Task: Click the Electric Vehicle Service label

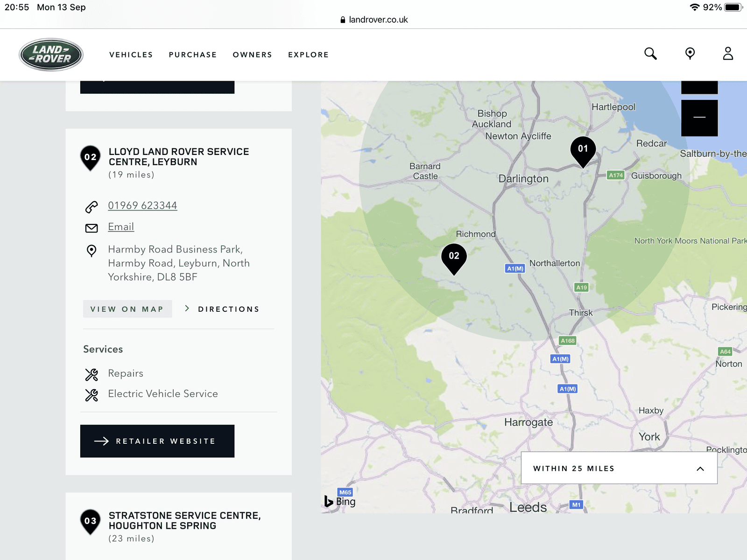Action: (x=163, y=394)
